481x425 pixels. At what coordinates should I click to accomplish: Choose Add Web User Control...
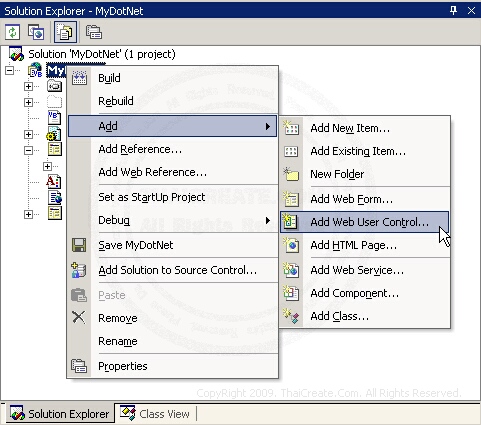pos(365,222)
